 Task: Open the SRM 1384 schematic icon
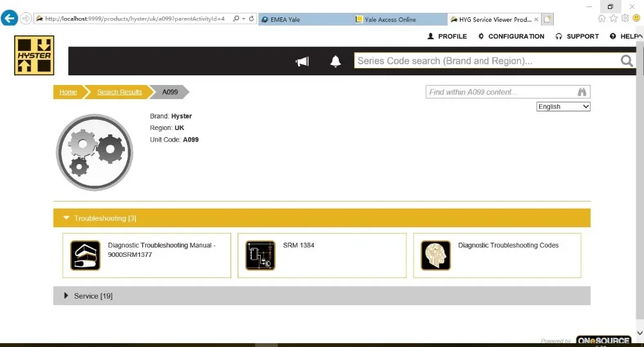(x=260, y=256)
